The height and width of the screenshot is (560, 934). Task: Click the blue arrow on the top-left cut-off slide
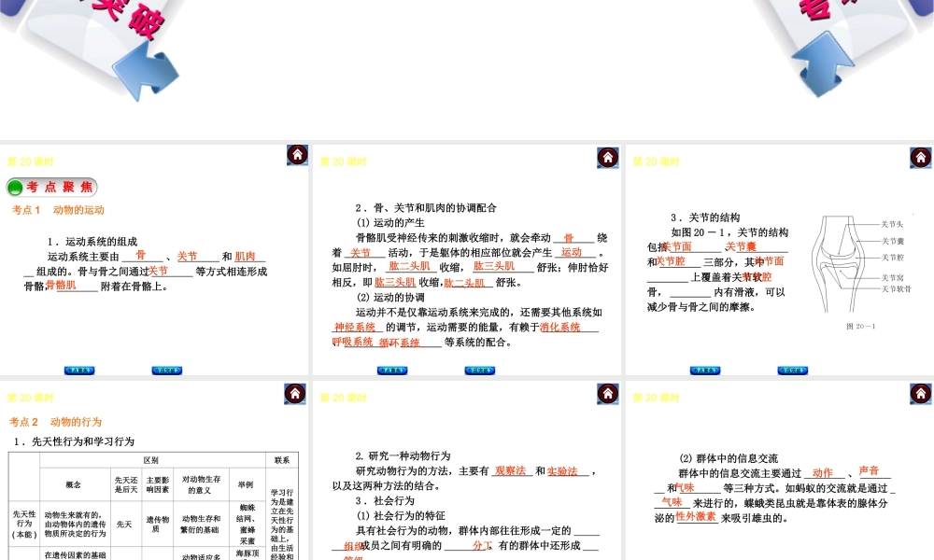pyautogui.click(x=145, y=73)
